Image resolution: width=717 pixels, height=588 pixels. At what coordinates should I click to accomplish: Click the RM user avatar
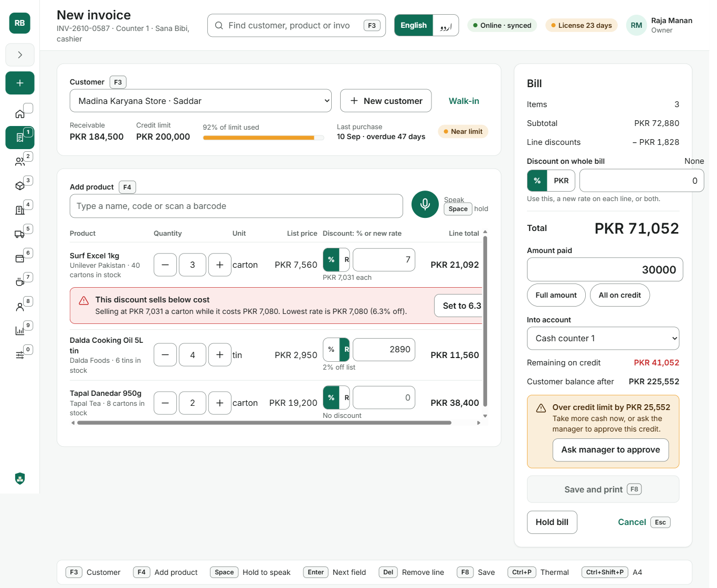pos(637,25)
